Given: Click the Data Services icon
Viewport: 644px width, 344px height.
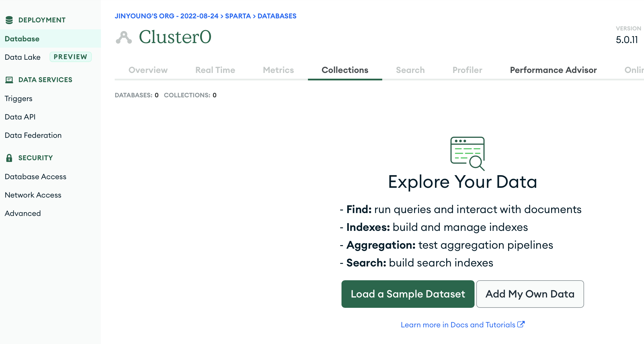Looking at the screenshot, I should coord(9,80).
